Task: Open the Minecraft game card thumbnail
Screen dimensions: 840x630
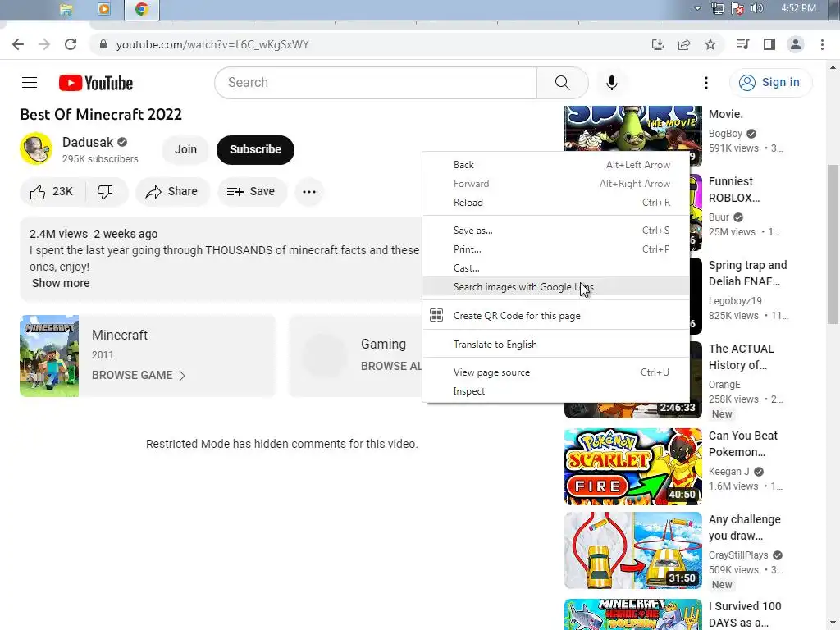Action: (49, 356)
